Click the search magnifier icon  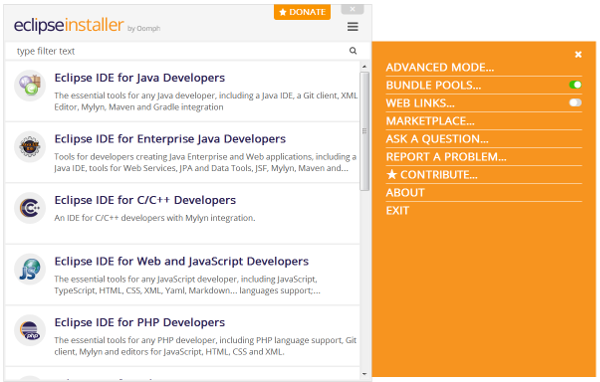pyautogui.click(x=353, y=51)
